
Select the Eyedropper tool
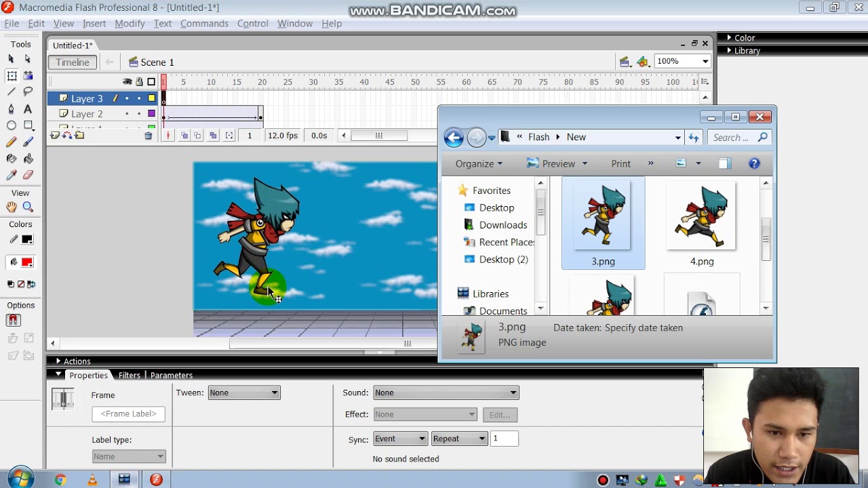tap(12, 175)
